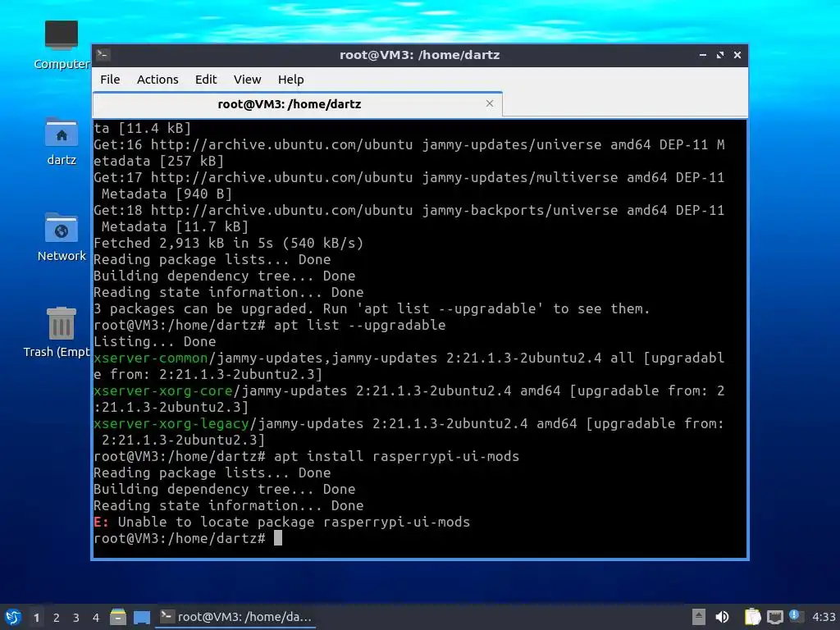Open the clipboard manager tray icon
The height and width of the screenshot is (630, 840).
(x=753, y=617)
